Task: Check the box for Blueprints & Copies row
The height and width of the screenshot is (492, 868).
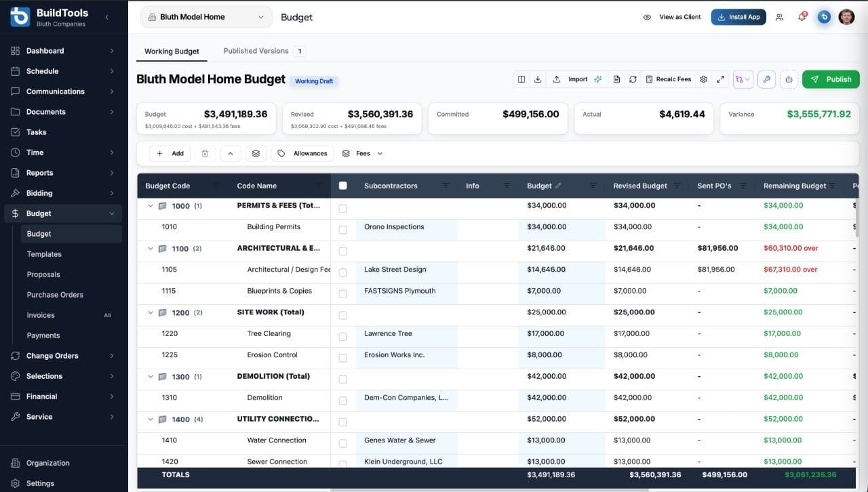Action: pyautogui.click(x=342, y=294)
